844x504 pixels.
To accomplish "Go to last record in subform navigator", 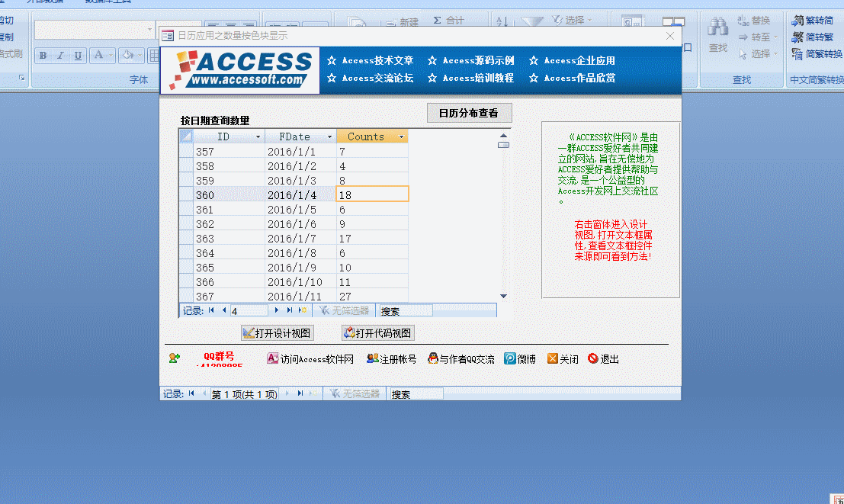I will (290, 310).
